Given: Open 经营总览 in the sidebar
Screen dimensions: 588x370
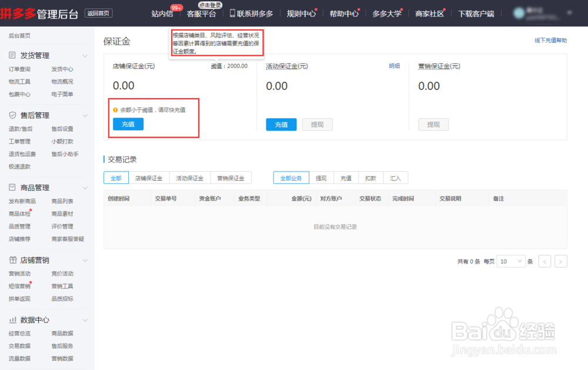Looking at the screenshot, I should click(x=19, y=334).
